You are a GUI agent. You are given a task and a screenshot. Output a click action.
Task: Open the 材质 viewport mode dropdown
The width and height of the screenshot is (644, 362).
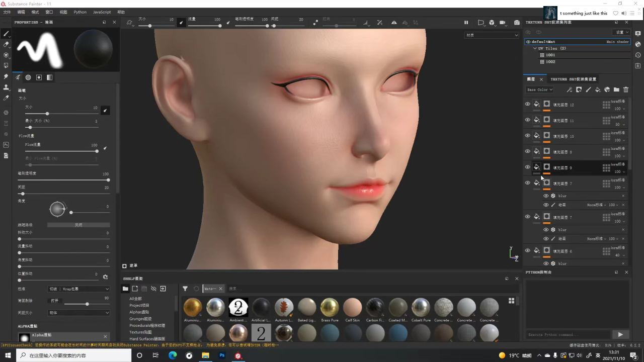tap(492, 35)
